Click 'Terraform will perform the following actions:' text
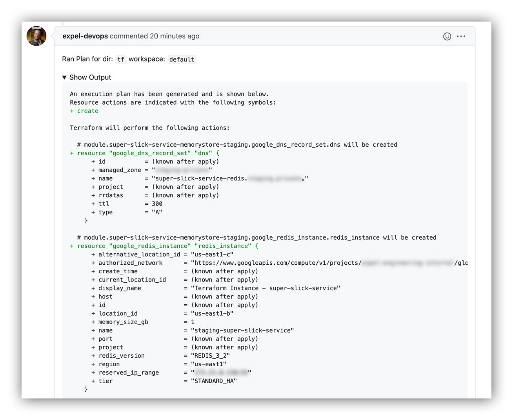513x420 pixels. point(150,128)
